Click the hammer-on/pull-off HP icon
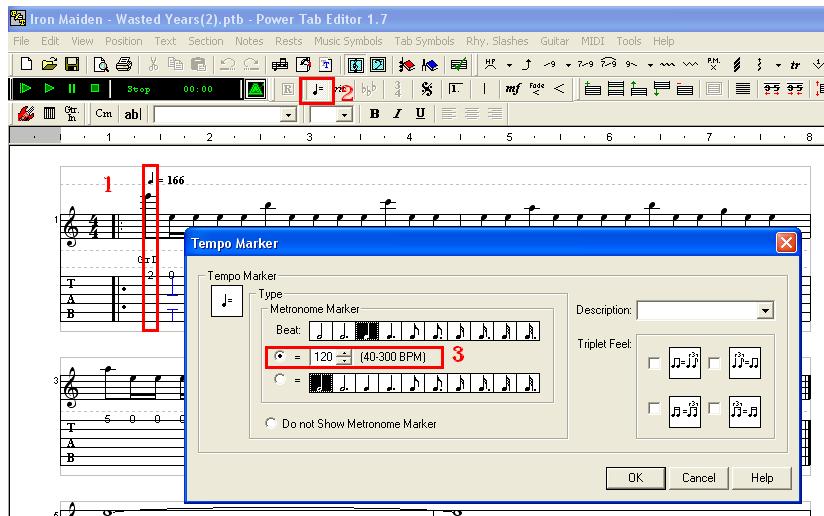824x516 pixels. point(490,65)
